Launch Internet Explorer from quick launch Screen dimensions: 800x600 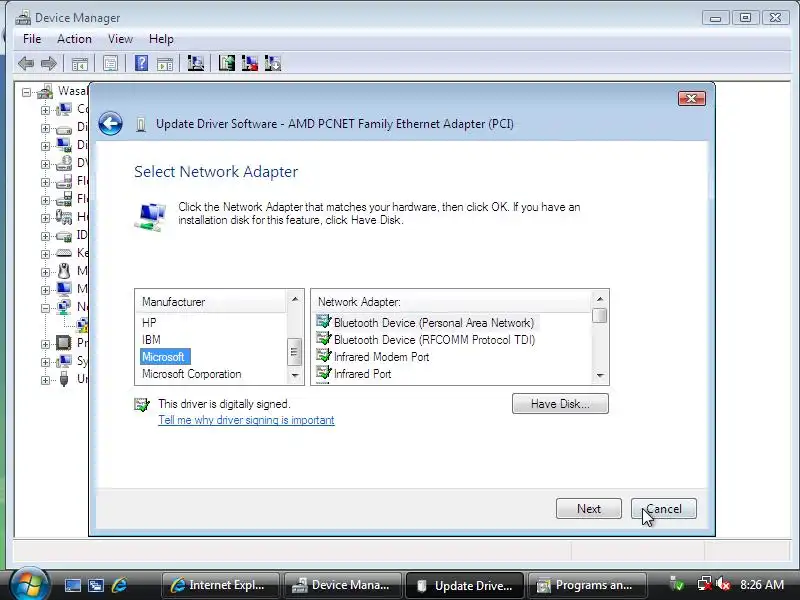point(119,585)
